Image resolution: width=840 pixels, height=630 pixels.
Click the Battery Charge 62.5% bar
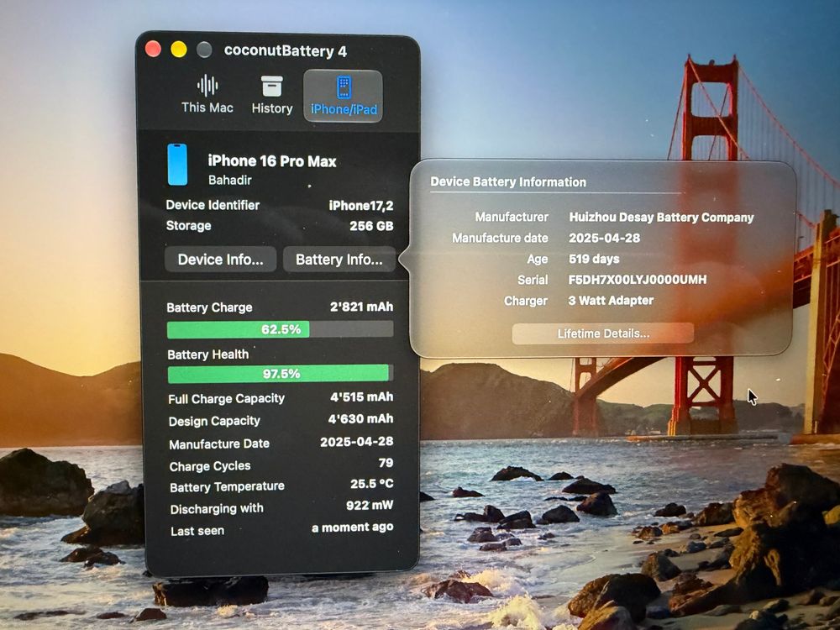point(281,329)
